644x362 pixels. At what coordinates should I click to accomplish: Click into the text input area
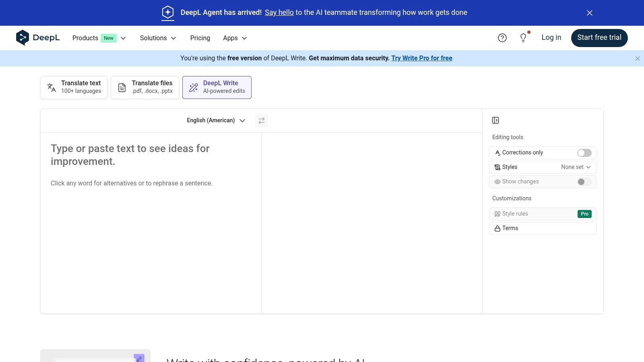click(151, 221)
